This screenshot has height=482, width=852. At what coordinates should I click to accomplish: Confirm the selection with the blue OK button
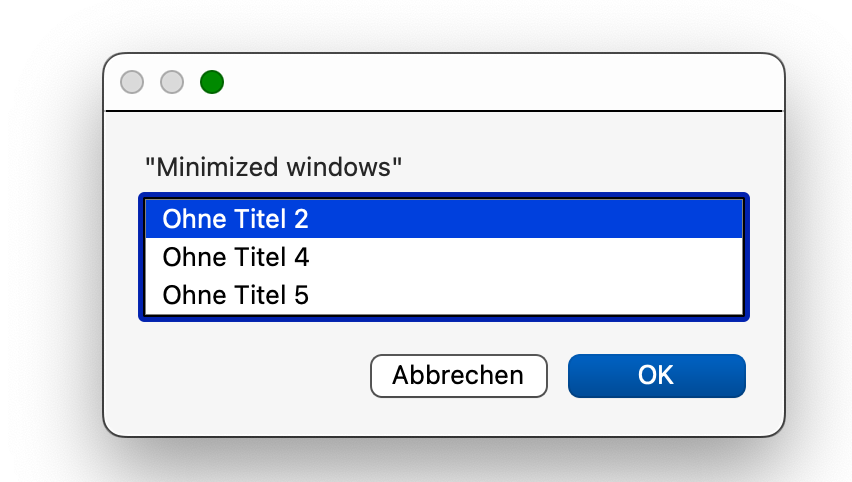click(656, 375)
